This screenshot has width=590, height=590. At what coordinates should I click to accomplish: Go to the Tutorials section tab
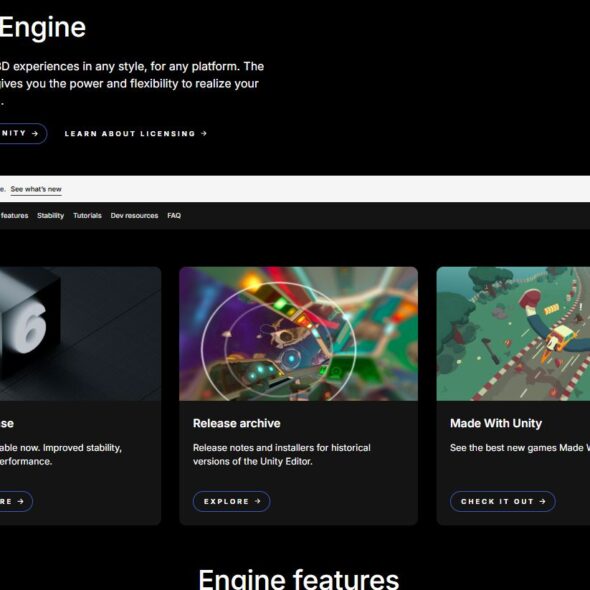click(x=87, y=216)
